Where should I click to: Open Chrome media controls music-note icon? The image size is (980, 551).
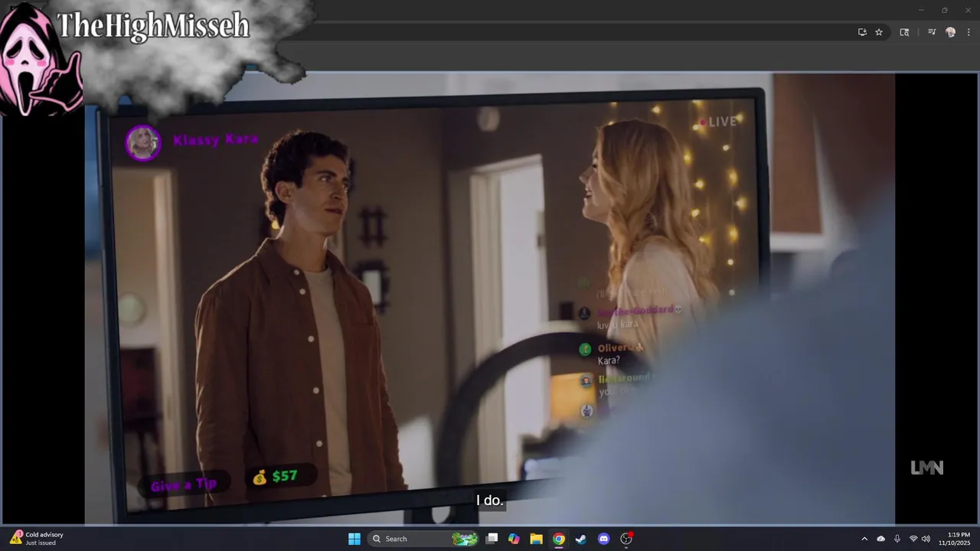pyautogui.click(x=932, y=32)
